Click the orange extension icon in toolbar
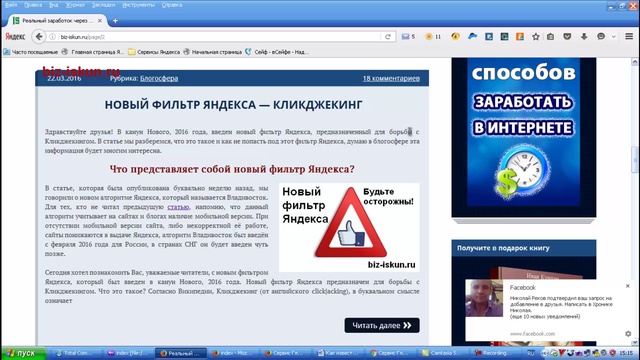 (x=520, y=37)
